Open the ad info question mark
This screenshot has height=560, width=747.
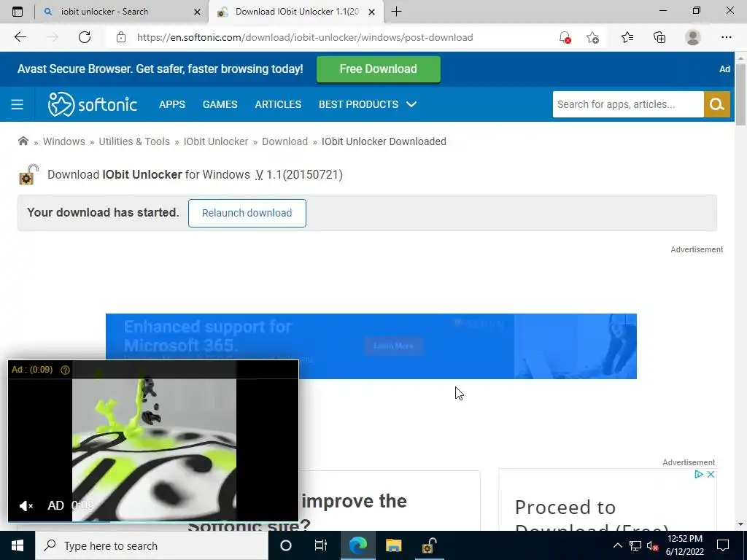coord(65,370)
